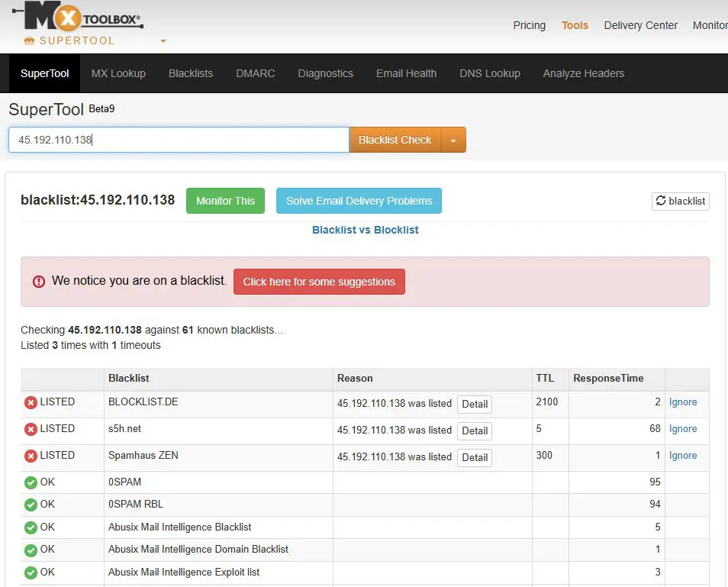Open the Pricing page
728x587 pixels.
[530, 25]
